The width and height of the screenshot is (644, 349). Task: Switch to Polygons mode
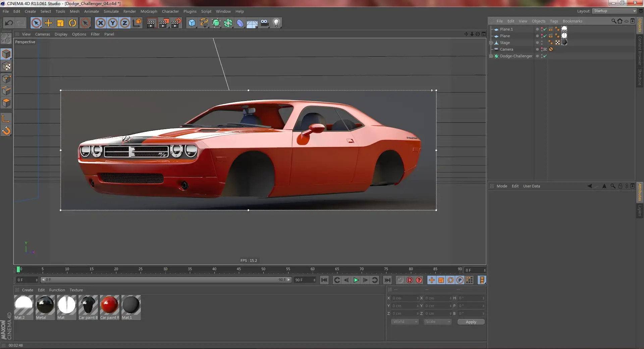(x=6, y=103)
